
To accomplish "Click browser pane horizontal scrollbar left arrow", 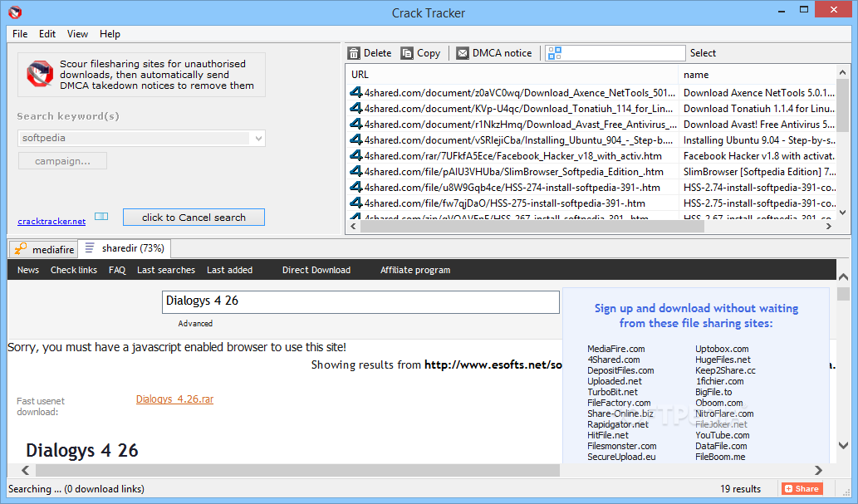I will pyautogui.click(x=25, y=470).
